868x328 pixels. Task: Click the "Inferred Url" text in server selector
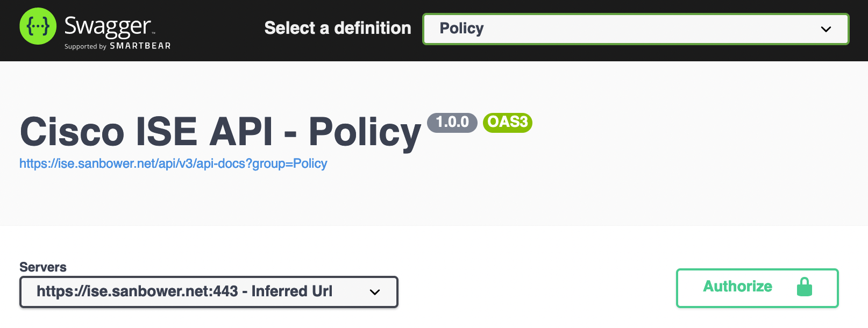292,291
